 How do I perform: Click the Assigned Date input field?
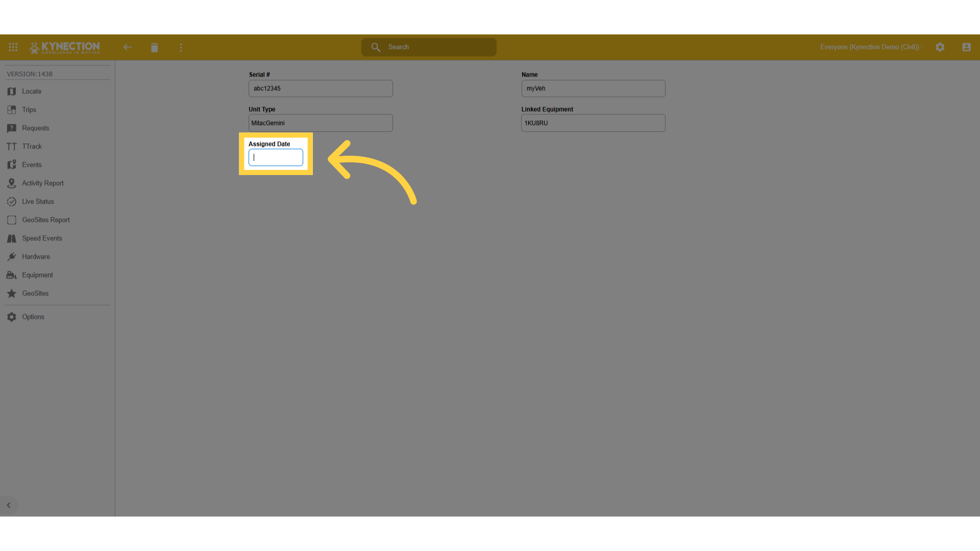276,158
